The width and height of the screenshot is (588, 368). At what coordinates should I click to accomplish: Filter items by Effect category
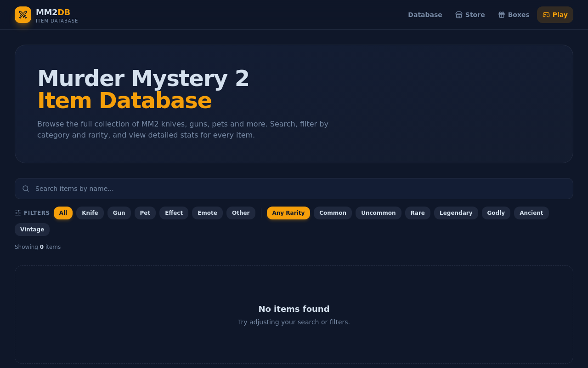click(x=174, y=213)
